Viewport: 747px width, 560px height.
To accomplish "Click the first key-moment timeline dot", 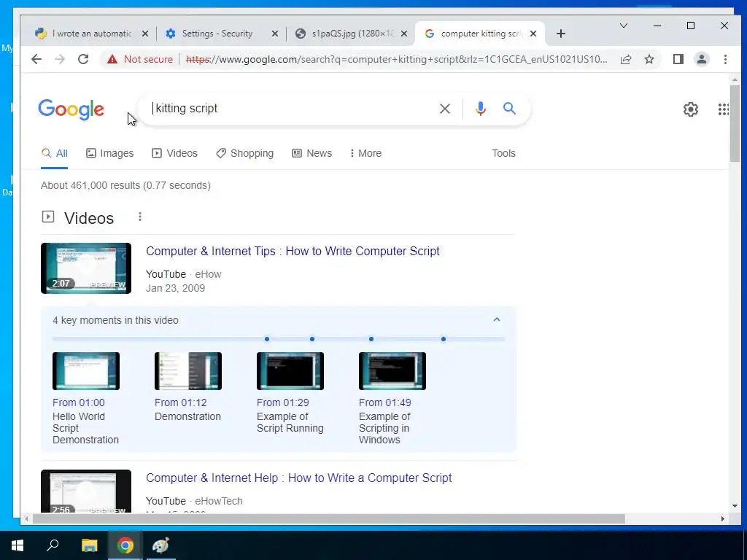I will point(267,339).
